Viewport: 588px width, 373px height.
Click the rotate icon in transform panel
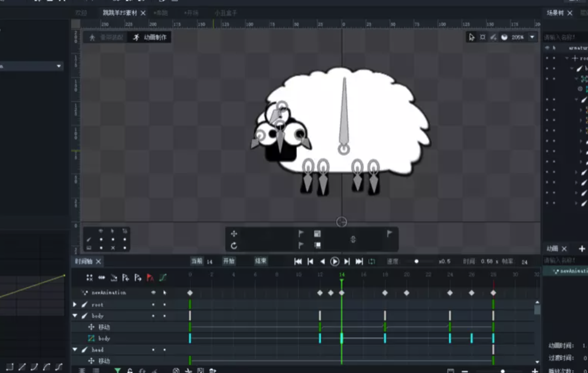[x=234, y=245]
